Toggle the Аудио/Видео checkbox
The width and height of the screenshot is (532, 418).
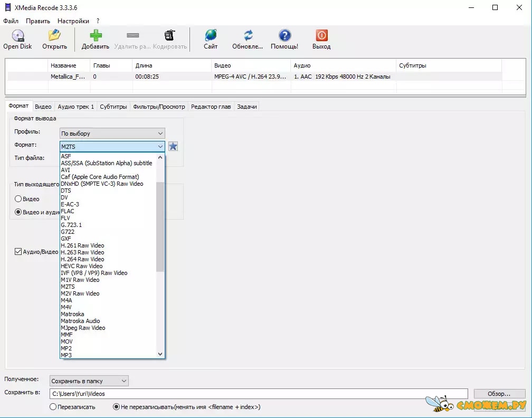18,251
